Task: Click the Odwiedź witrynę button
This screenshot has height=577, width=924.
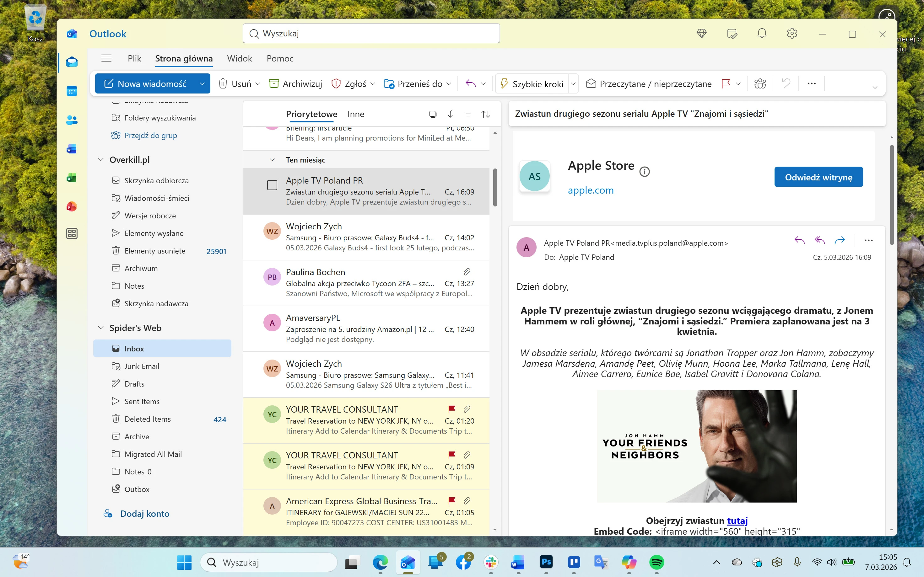Action: (x=818, y=177)
